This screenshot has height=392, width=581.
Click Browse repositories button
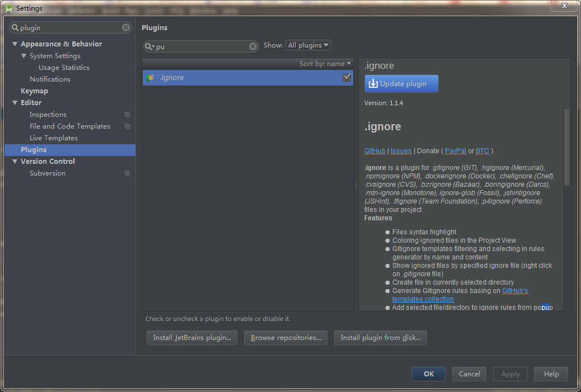tap(285, 338)
